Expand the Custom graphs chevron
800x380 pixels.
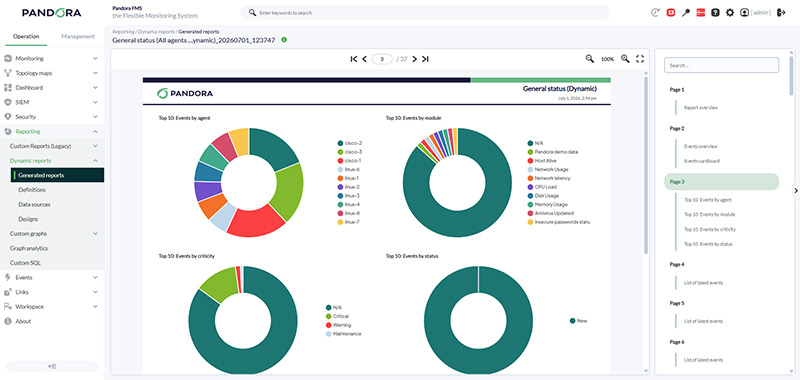click(95, 234)
